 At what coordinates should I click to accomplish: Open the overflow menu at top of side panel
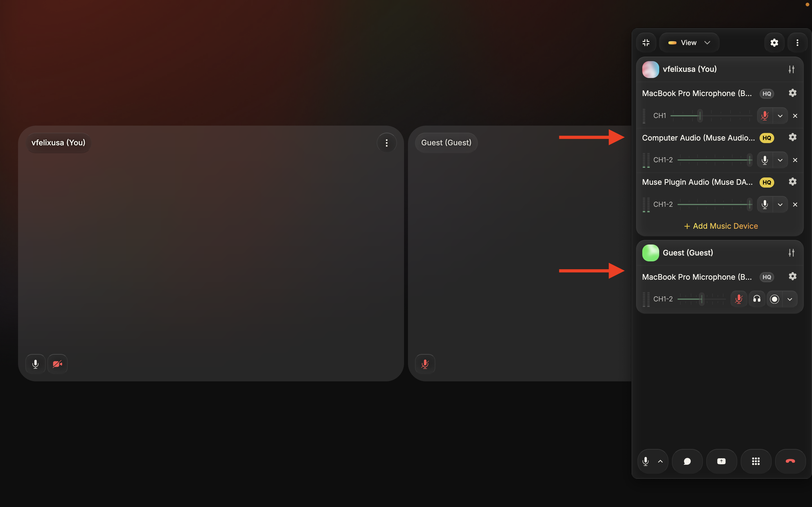(x=798, y=42)
